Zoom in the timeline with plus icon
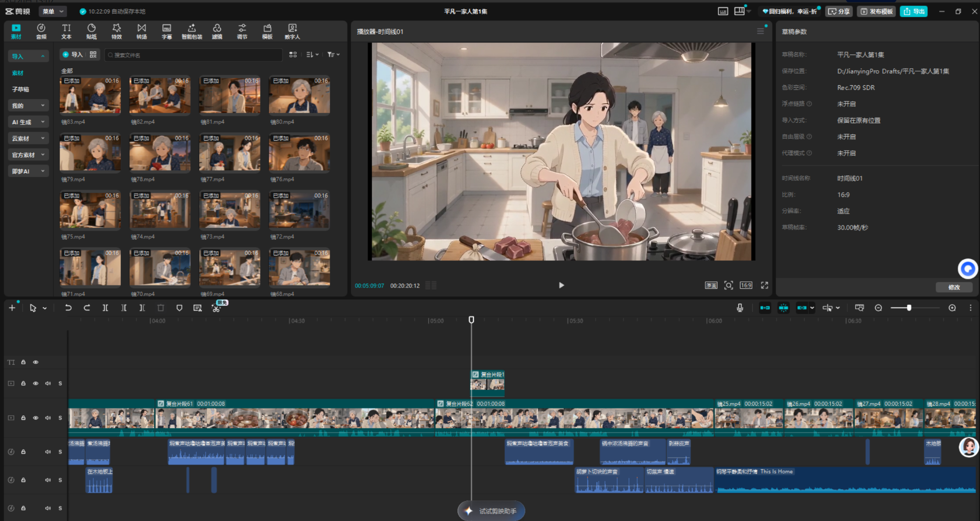The width and height of the screenshot is (980, 521). (952, 308)
